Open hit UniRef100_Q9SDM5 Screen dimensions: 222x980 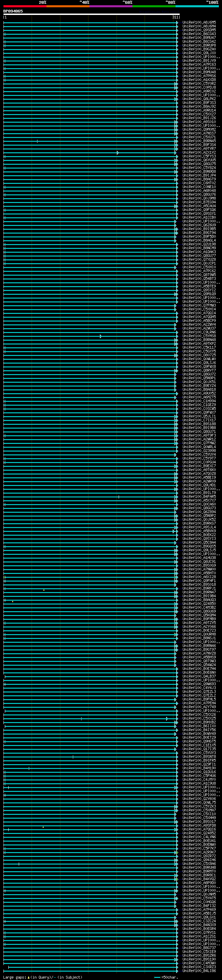[x=199, y=30]
